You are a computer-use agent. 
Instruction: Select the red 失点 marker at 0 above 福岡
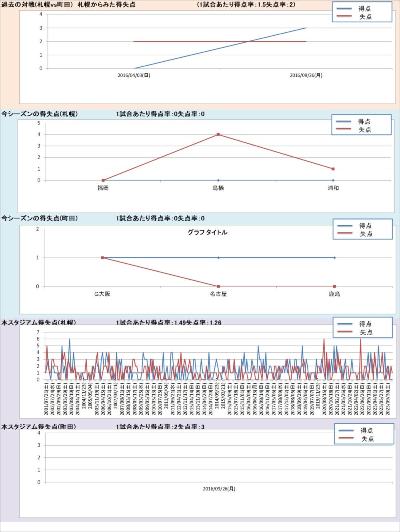point(103,180)
